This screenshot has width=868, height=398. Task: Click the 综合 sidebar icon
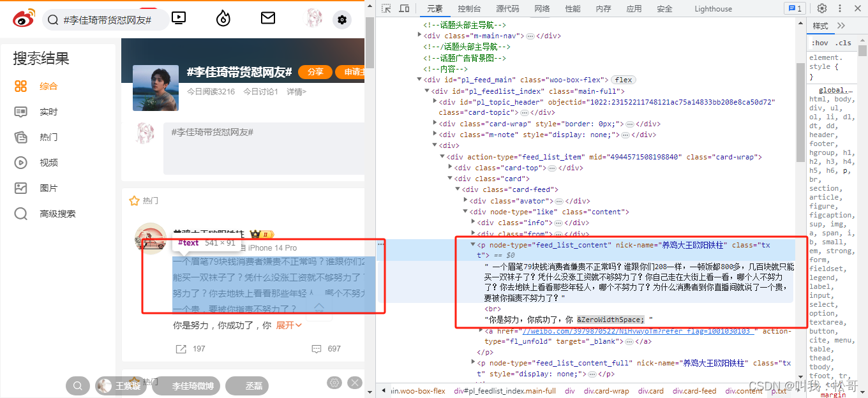[21, 86]
